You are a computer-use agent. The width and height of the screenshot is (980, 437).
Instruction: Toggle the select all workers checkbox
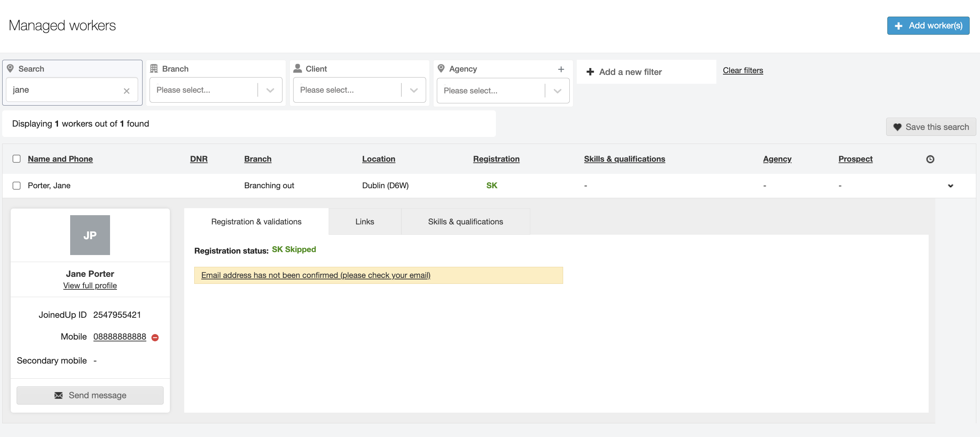[16, 159]
